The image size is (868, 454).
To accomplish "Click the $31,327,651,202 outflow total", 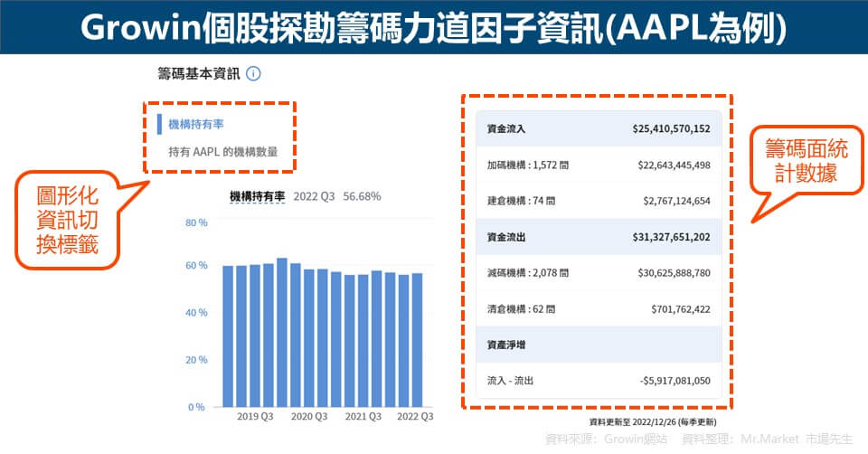I will [671, 237].
